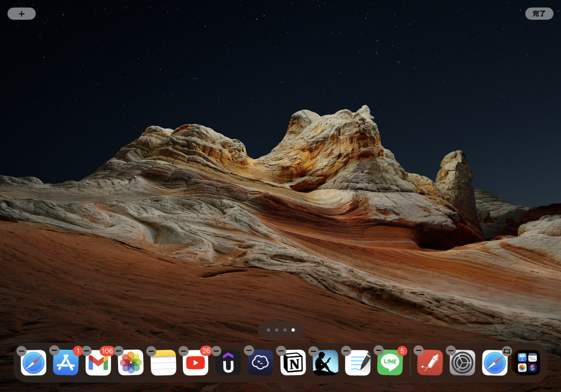Tap the first page indicator dot
This screenshot has height=392, width=561.
click(x=268, y=330)
